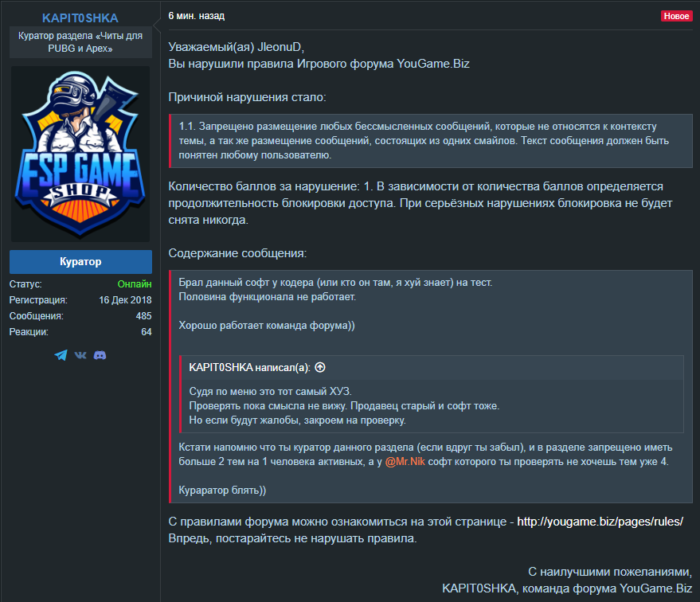Open the VK social icon
Viewport: 700px width, 602px height.
click(80, 355)
